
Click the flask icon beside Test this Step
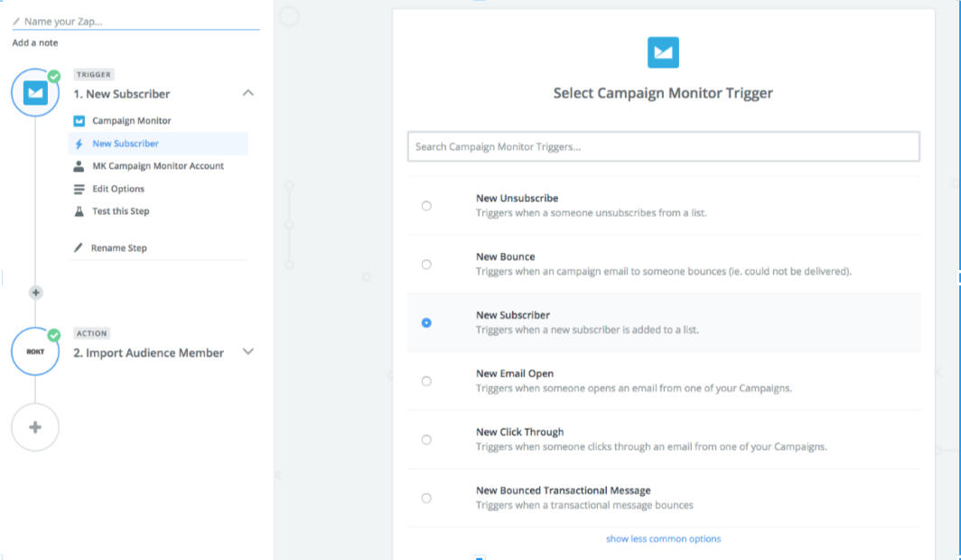click(79, 211)
